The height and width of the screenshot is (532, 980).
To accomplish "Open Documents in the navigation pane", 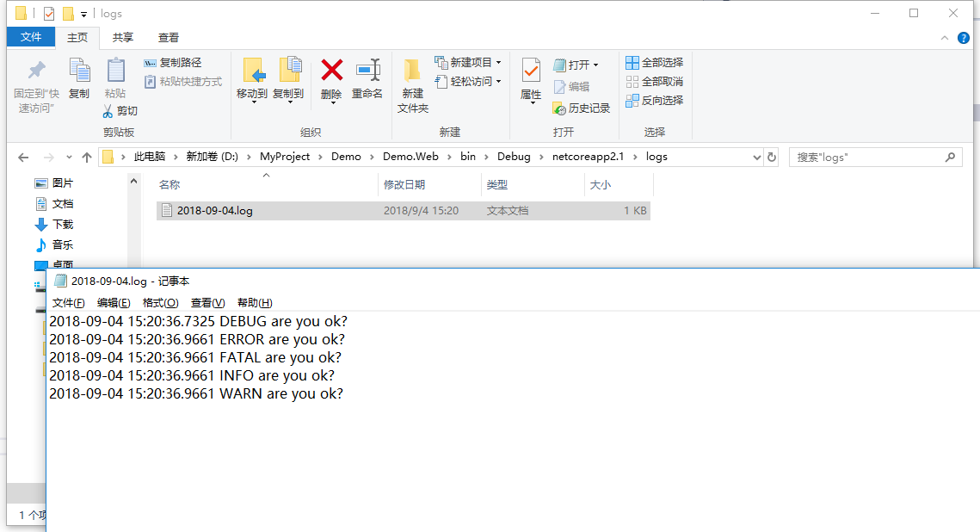I will [x=54, y=204].
